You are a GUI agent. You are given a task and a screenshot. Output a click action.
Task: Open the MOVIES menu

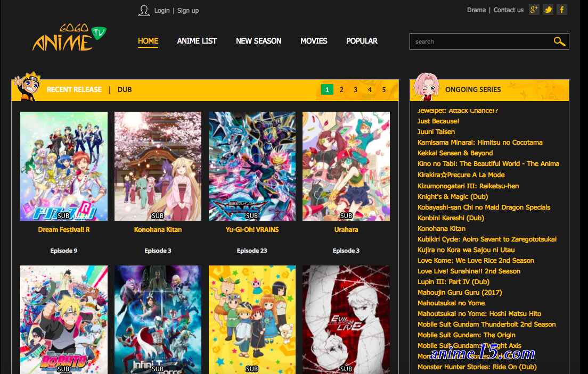(314, 41)
